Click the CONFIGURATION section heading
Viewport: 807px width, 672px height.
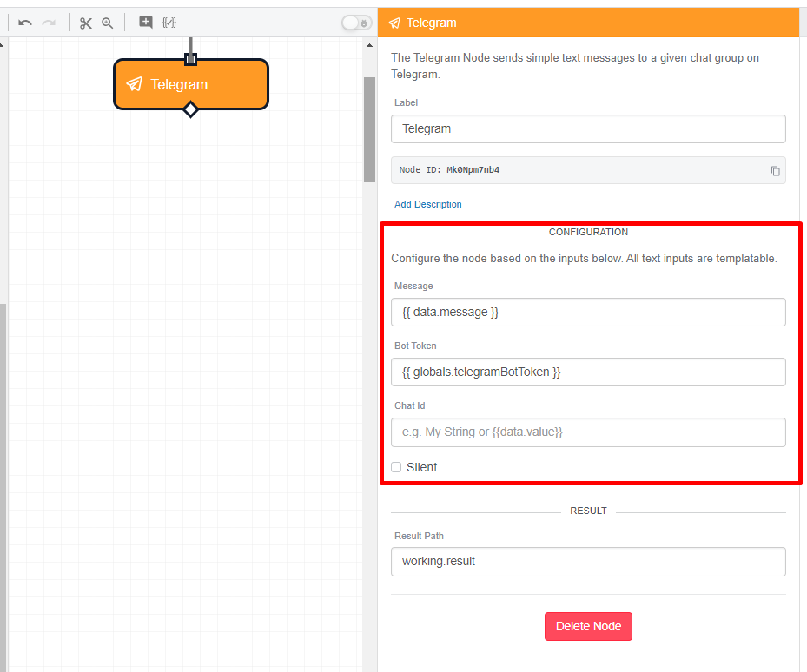click(x=588, y=232)
